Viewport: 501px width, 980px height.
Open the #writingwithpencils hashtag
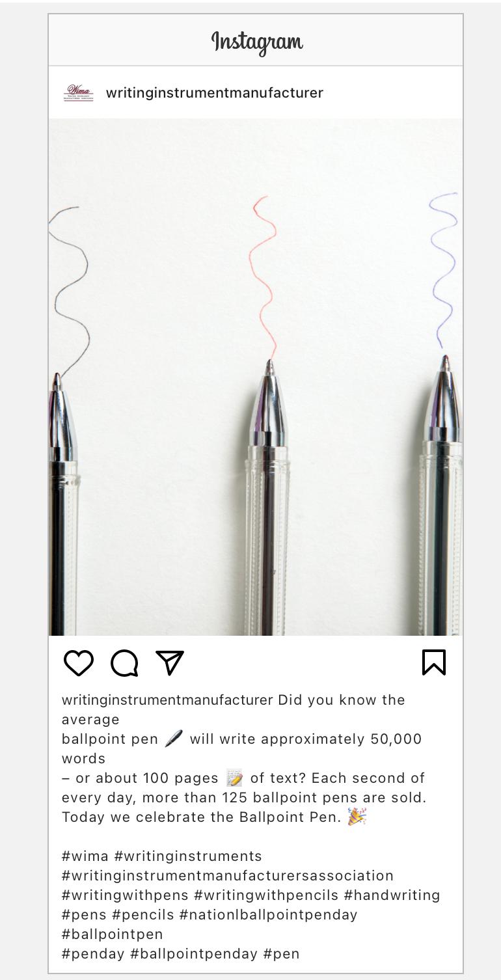[266, 895]
